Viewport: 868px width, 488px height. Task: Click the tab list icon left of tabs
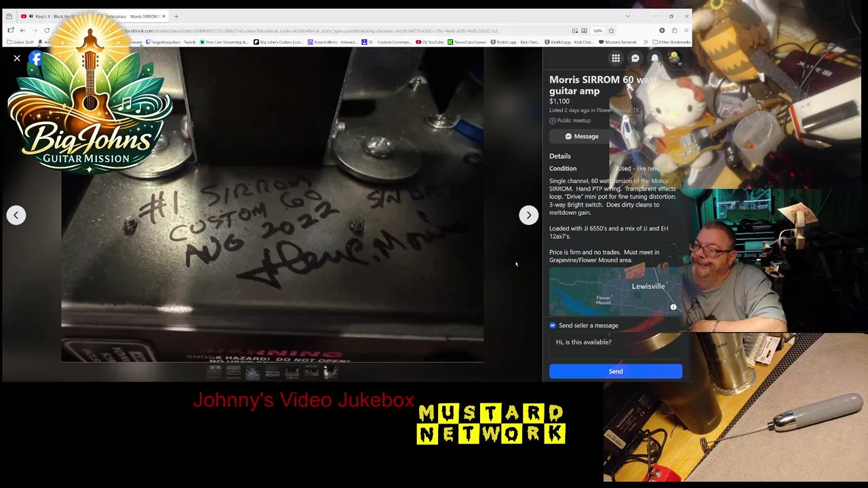coord(9,16)
